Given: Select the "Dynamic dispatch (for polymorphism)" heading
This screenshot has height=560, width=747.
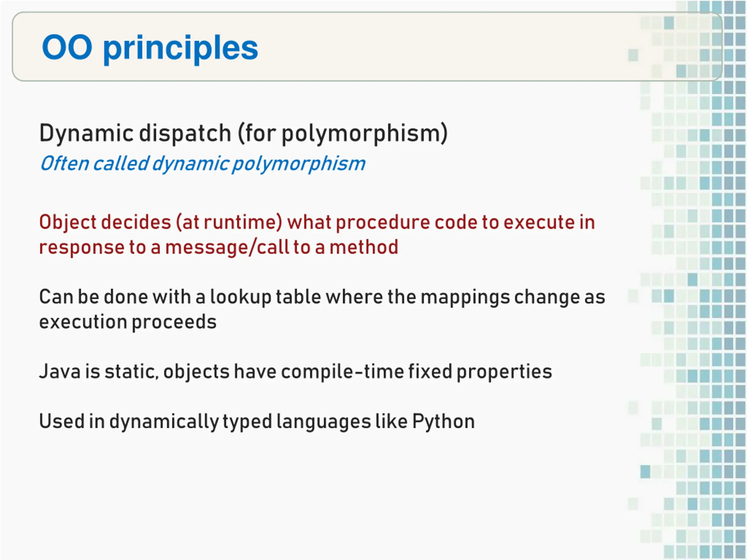Looking at the screenshot, I should click(x=243, y=134).
